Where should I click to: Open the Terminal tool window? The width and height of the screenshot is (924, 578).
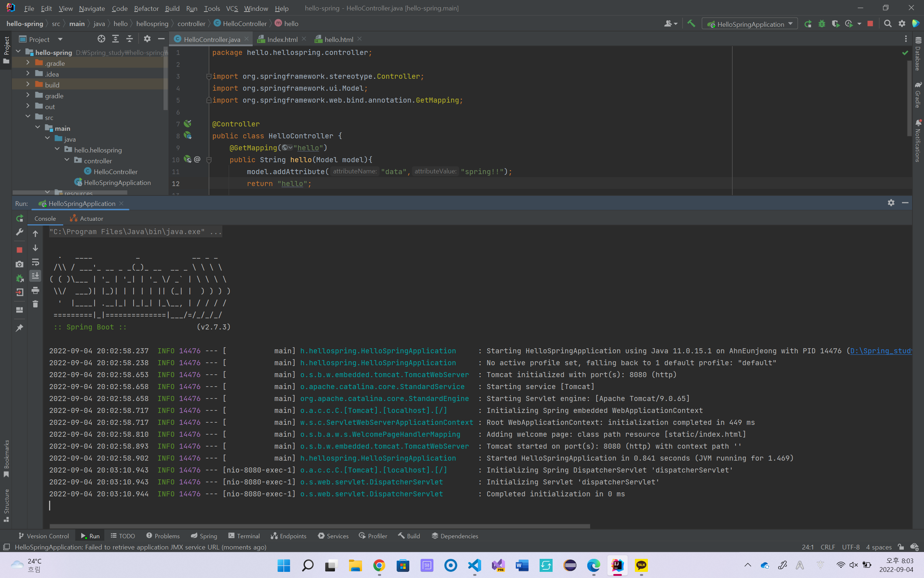click(x=244, y=536)
